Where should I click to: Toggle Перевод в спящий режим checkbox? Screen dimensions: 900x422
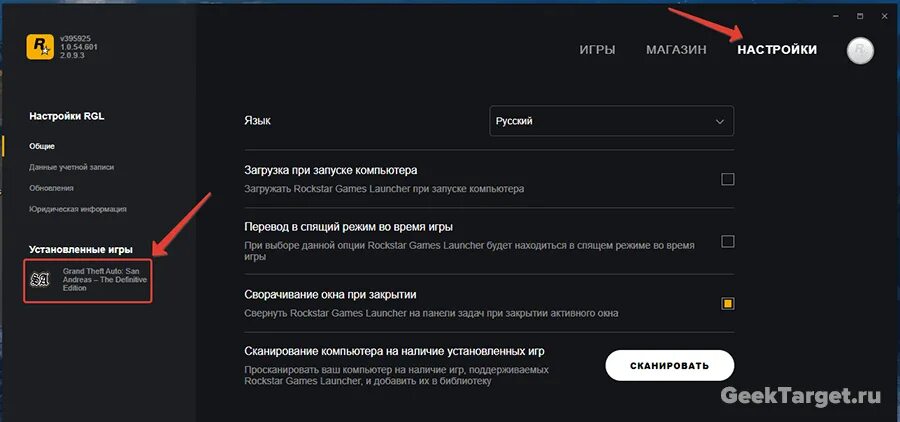(727, 241)
